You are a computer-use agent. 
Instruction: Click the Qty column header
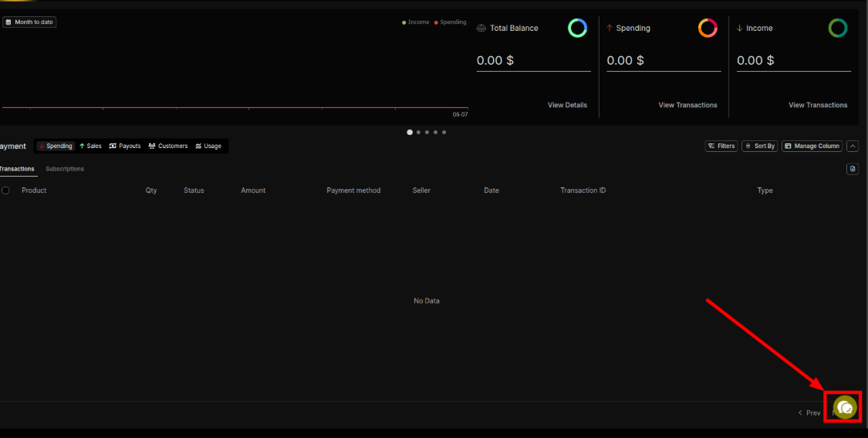point(151,190)
